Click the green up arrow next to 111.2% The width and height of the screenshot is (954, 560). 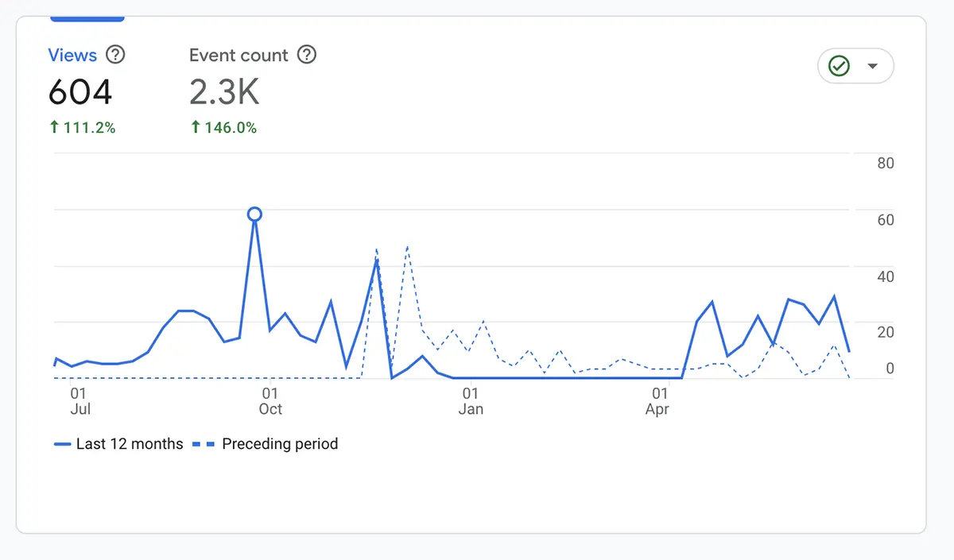tap(54, 127)
